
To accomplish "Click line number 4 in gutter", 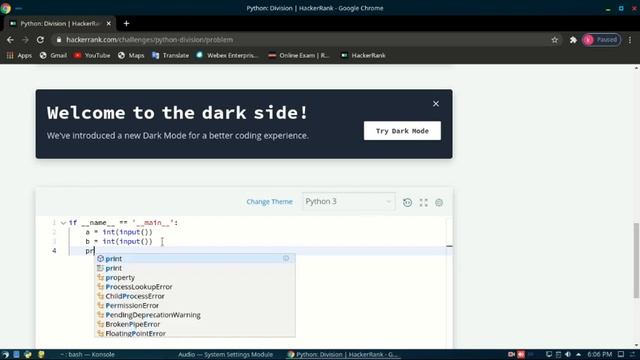I will click(x=54, y=251).
